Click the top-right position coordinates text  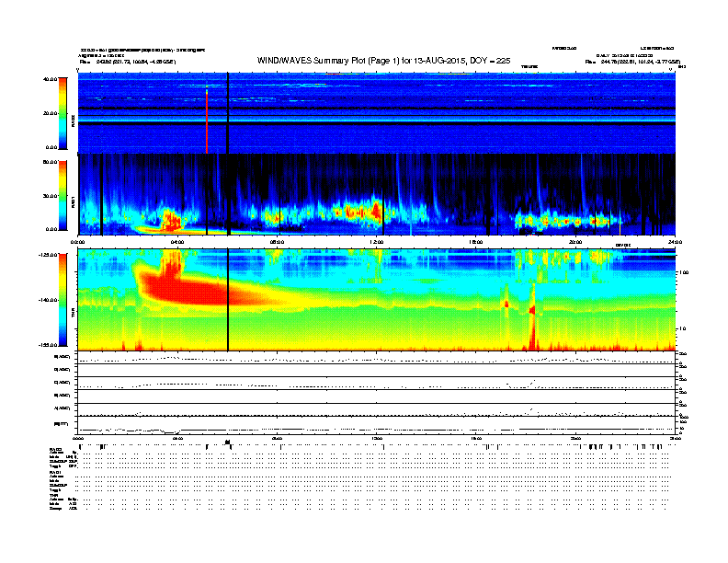[x=632, y=62]
